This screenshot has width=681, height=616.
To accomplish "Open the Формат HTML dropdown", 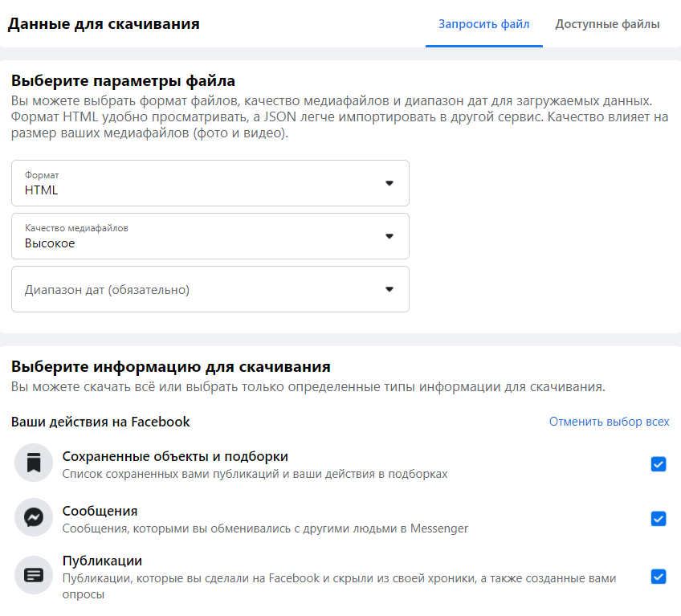I will [x=210, y=183].
